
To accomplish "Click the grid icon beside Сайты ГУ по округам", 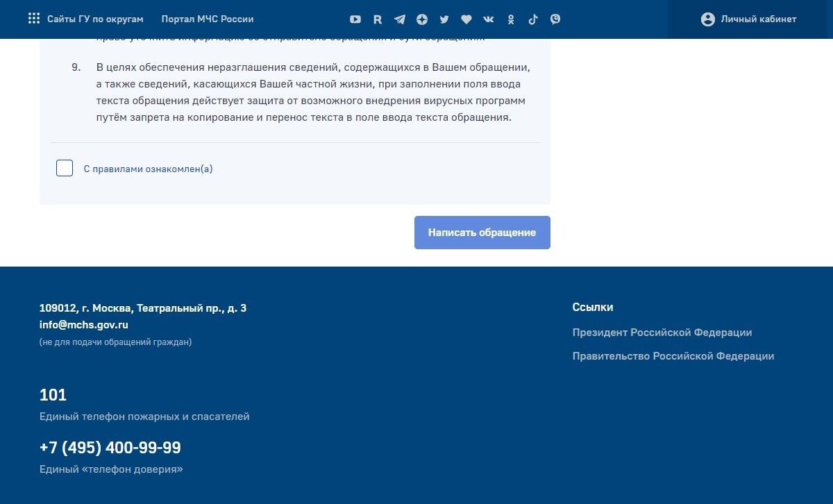I will click(x=33, y=19).
